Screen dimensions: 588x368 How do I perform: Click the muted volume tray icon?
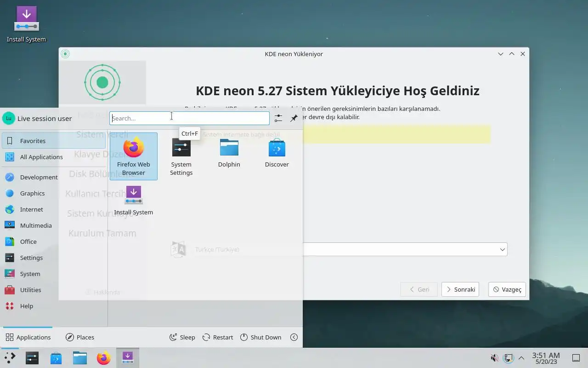click(x=495, y=358)
